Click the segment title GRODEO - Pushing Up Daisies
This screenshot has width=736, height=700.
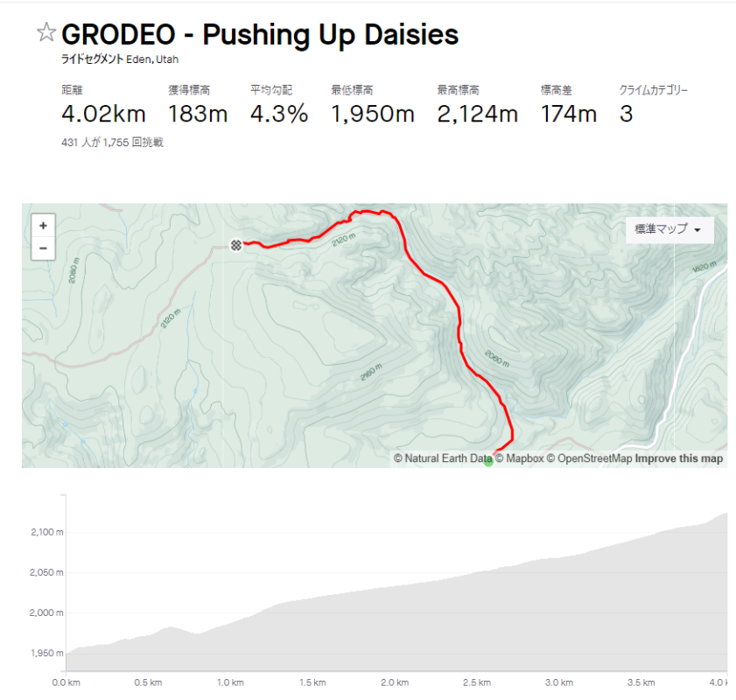[x=260, y=34]
